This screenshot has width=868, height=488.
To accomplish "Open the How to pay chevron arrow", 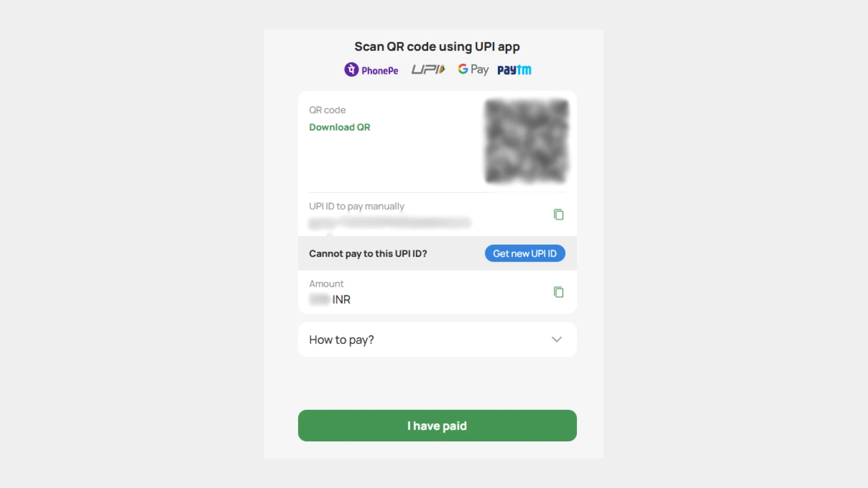I will (557, 339).
